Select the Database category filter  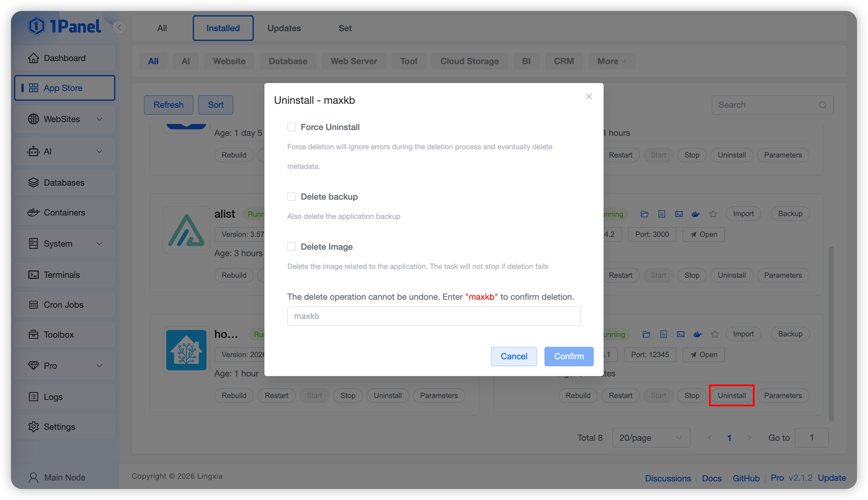click(288, 61)
